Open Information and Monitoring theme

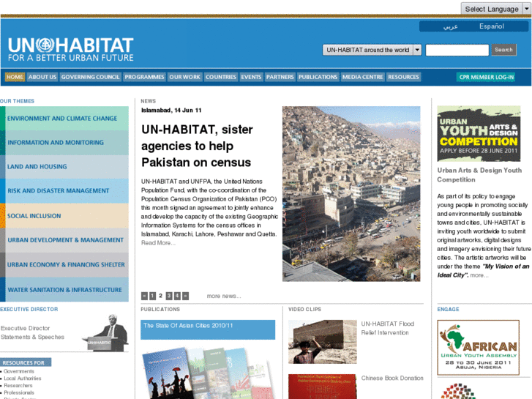pyautogui.click(x=64, y=143)
